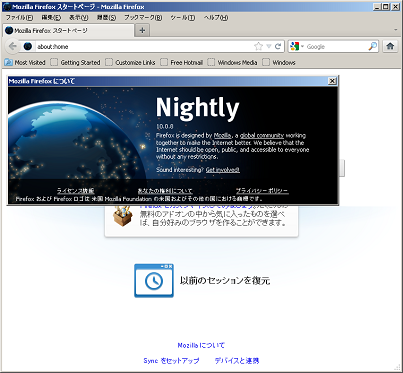Open the Getting Started bookmark
The height and width of the screenshot is (373, 403).
click(x=76, y=62)
